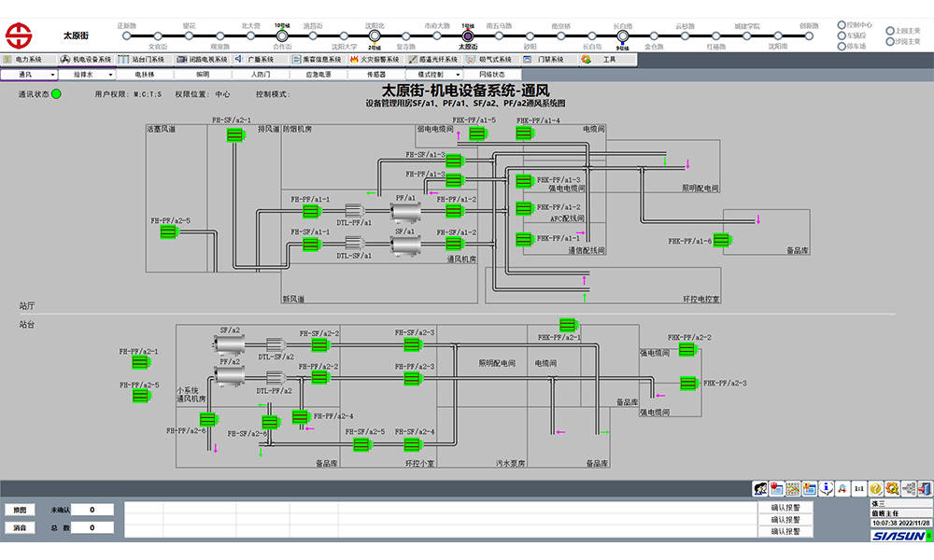Select the 控制中心 radio button
Viewport: 934px width, 560px height.
[842, 25]
